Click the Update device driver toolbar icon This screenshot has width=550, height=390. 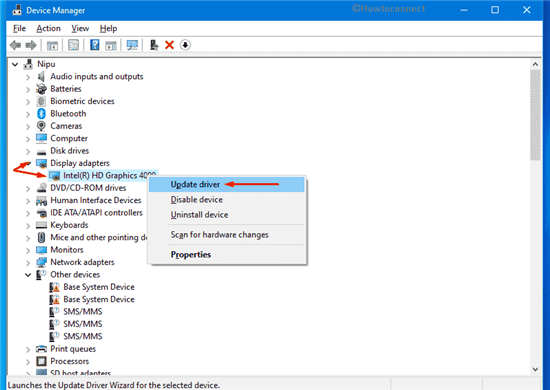point(154,45)
